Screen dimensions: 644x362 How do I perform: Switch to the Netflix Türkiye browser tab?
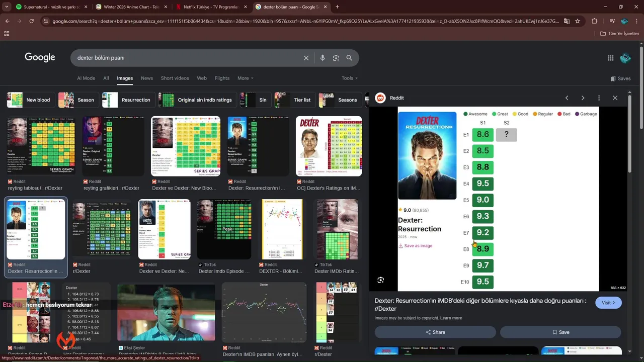pos(211,7)
